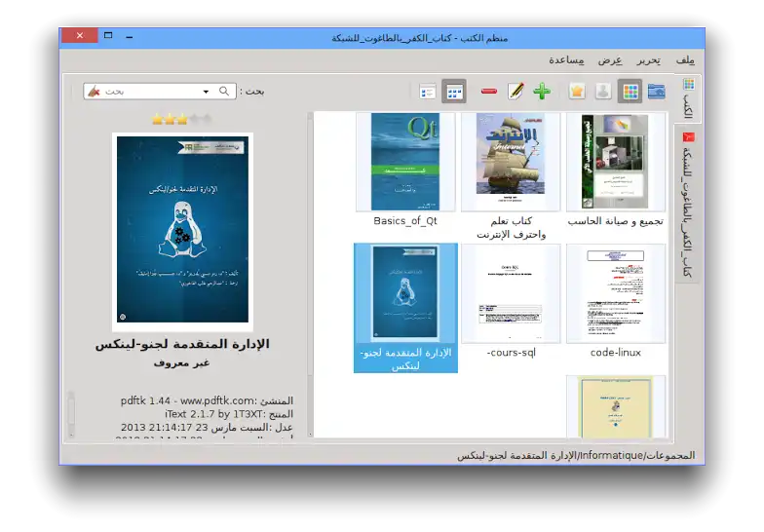764x532 pixels.
Task: Select the yellow cover book at bottom
Action: 616,407
